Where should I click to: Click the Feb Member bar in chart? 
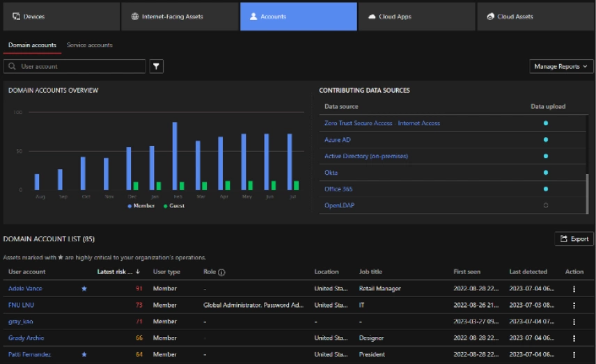pyautogui.click(x=175, y=156)
